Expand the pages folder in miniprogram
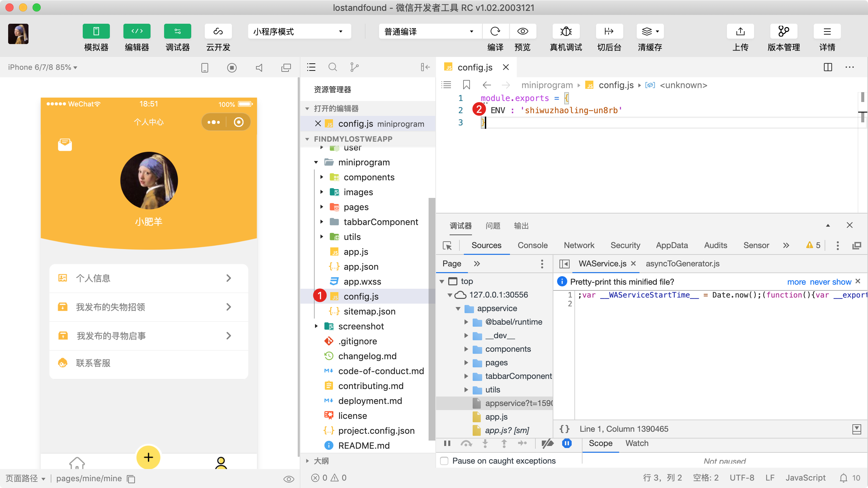The image size is (868, 488). (356, 207)
